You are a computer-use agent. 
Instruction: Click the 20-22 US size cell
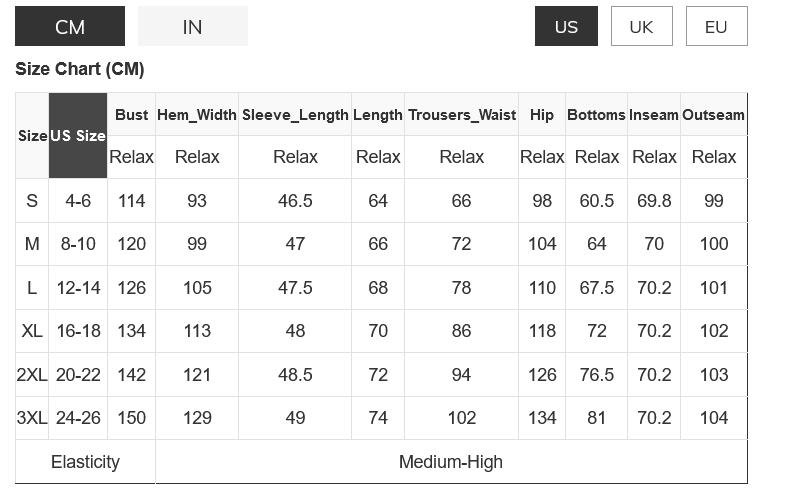click(78, 375)
